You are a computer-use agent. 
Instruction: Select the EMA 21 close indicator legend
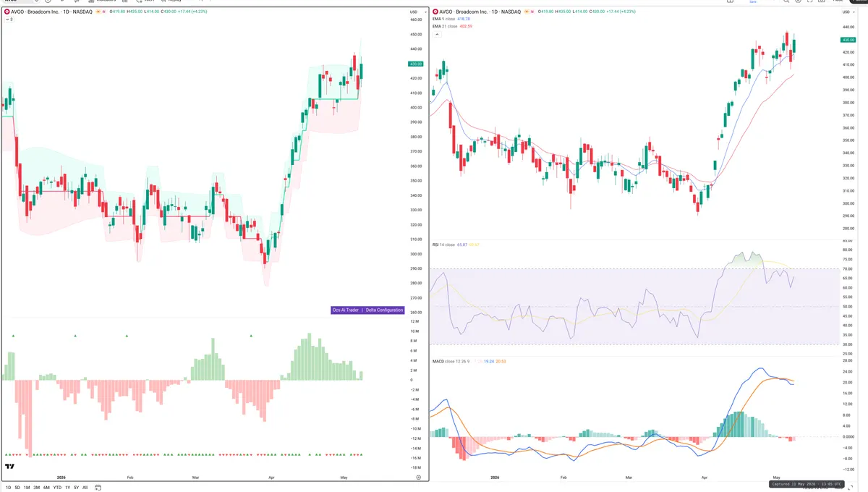[445, 26]
